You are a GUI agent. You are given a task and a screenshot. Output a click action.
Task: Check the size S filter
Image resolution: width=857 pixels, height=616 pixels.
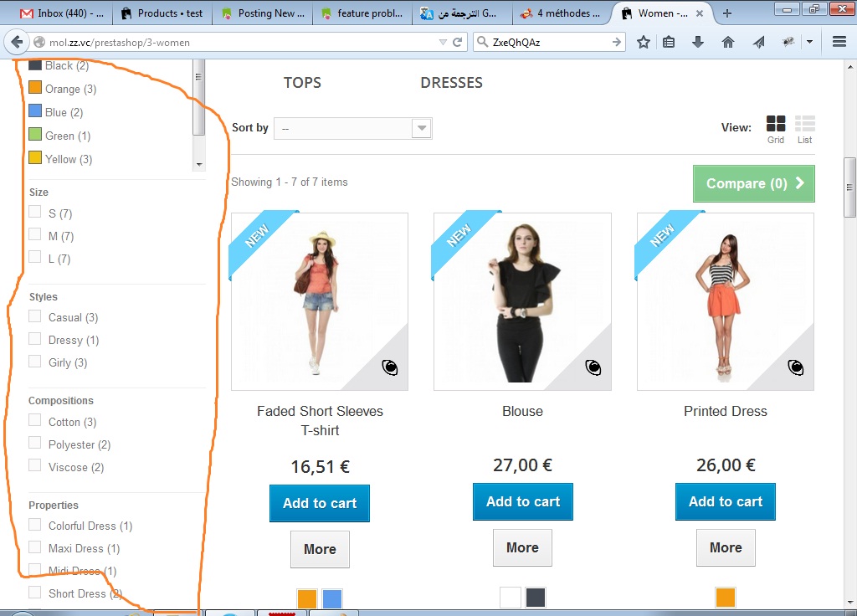coord(35,212)
